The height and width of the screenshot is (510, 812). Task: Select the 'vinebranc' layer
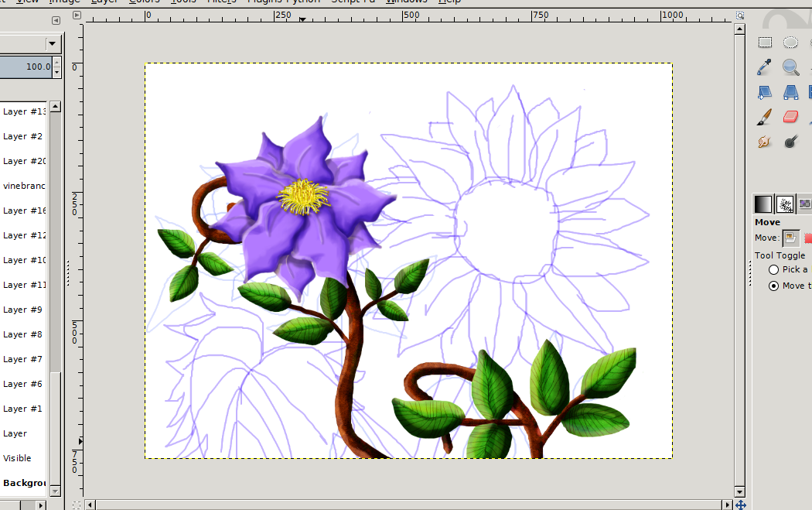22,186
